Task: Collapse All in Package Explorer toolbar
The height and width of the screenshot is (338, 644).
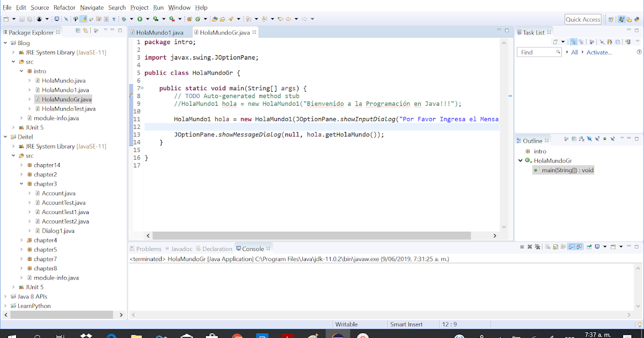Action: coord(78,31)
